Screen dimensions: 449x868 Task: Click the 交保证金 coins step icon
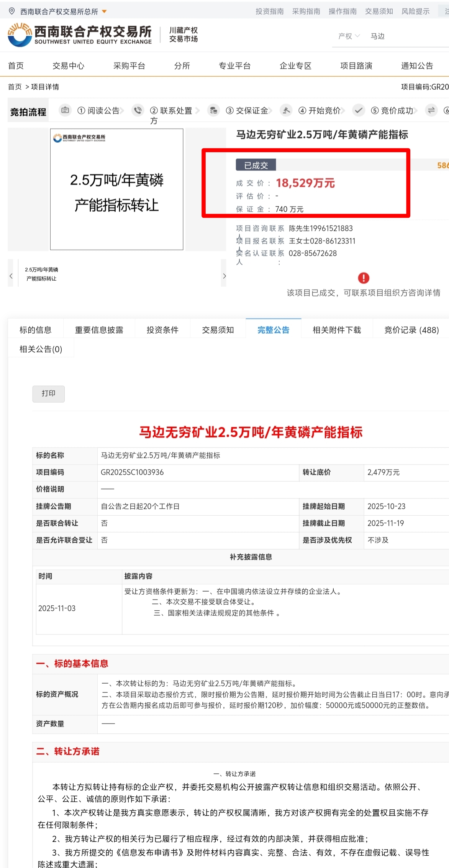(x=213, y=110)
